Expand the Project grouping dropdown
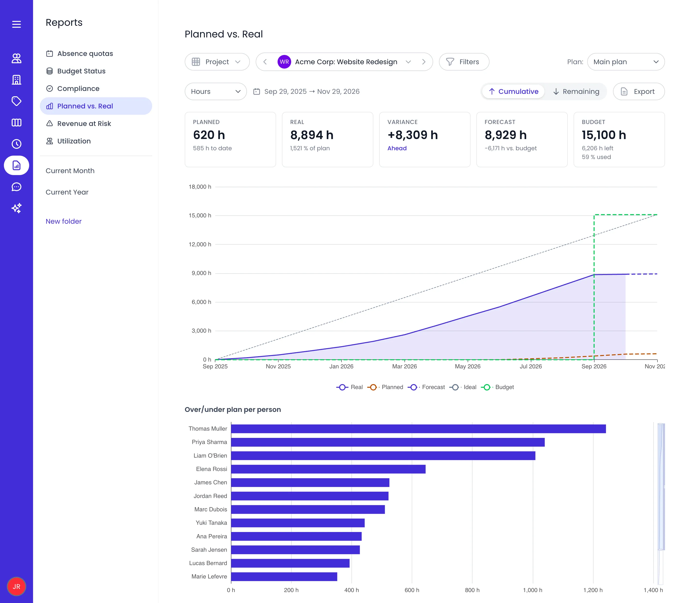 point(217,62)
